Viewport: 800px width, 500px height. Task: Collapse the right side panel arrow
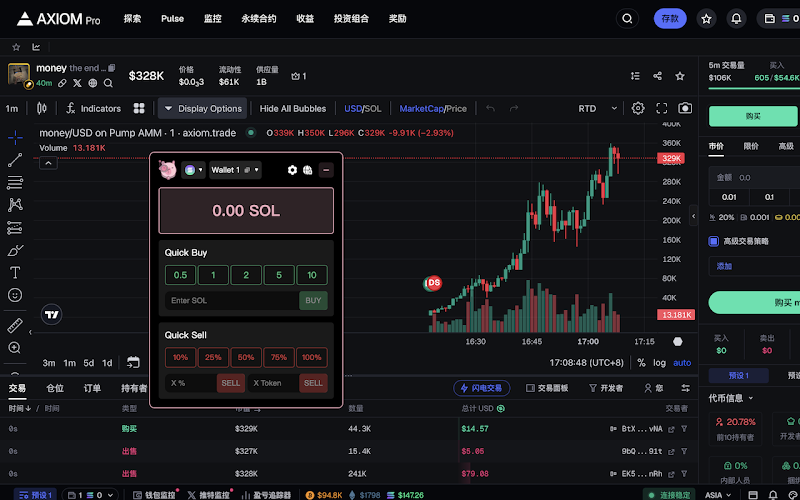coord(693,216)
